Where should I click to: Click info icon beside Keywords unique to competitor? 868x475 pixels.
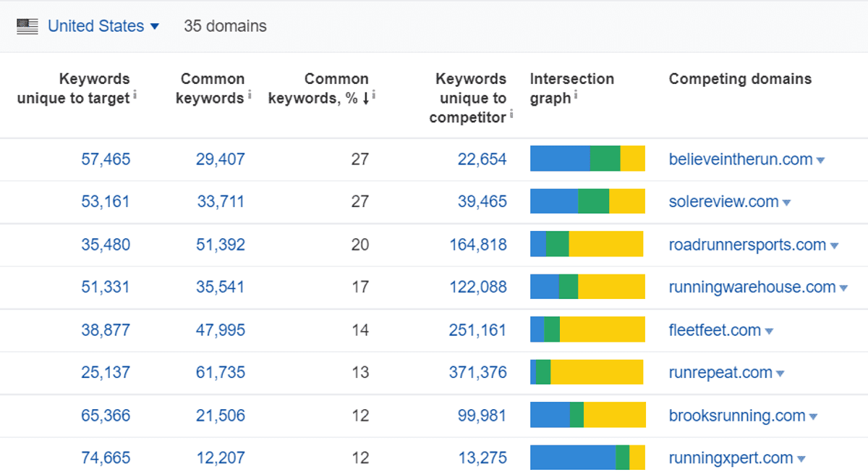[x=511, y=114]
